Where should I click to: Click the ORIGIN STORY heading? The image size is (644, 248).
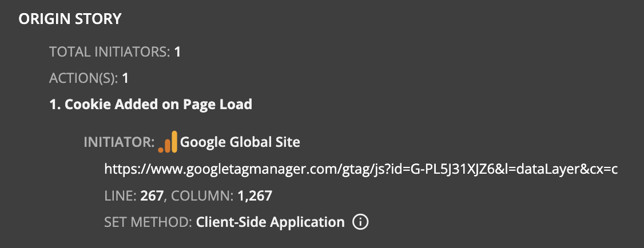pos(70,19)
